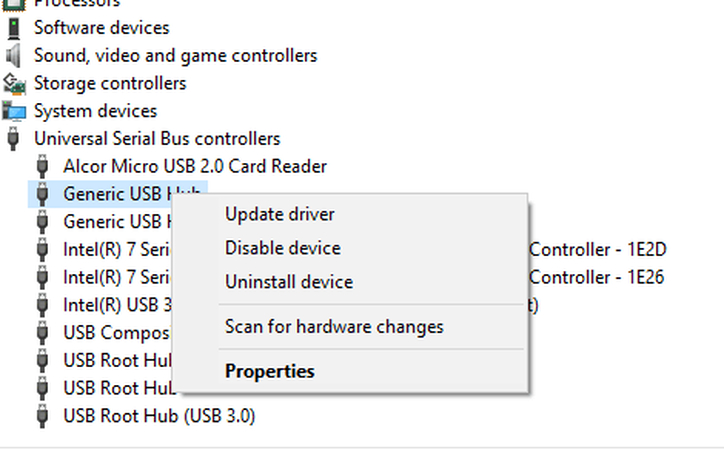
Task: Click the USB Root Hub (USB 3.0) icon
Action: coord(43,415)
